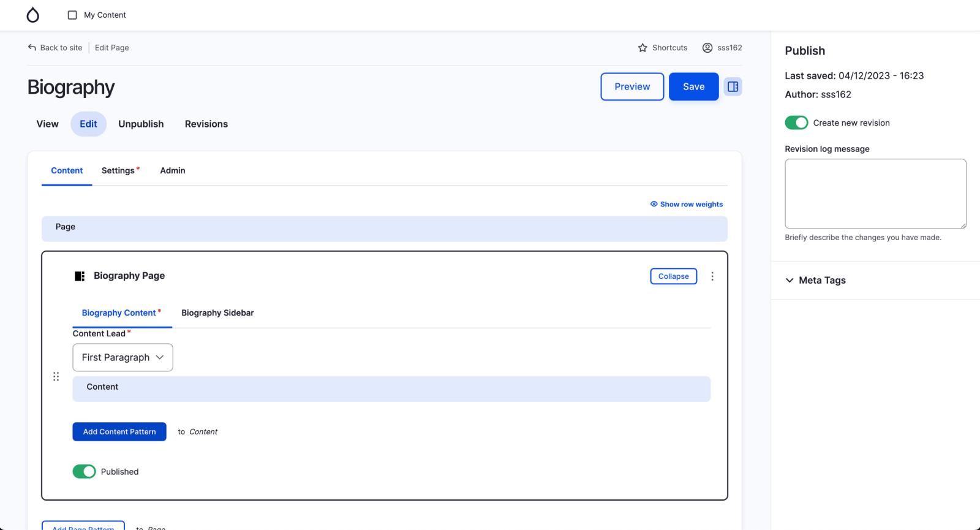This screenshot has height=530, width=980.
Task: Turn off the Published toggle
Action: [84, 471]
